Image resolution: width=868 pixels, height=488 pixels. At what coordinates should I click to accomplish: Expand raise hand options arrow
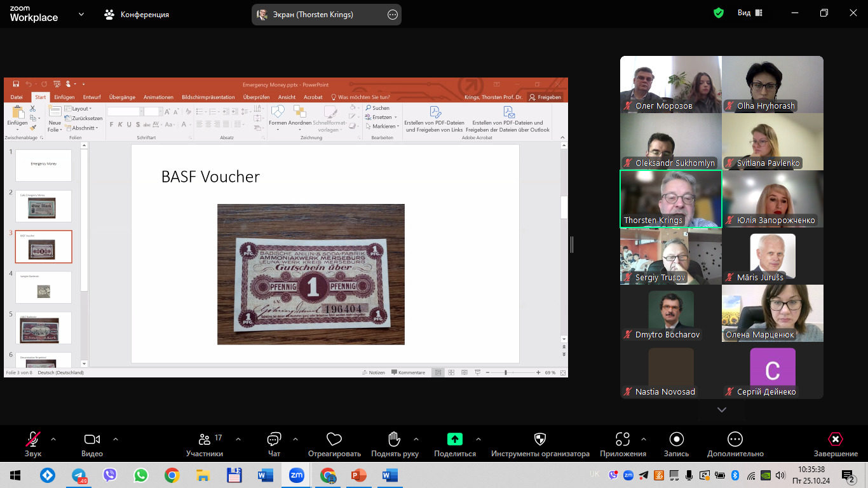(416, 438)
